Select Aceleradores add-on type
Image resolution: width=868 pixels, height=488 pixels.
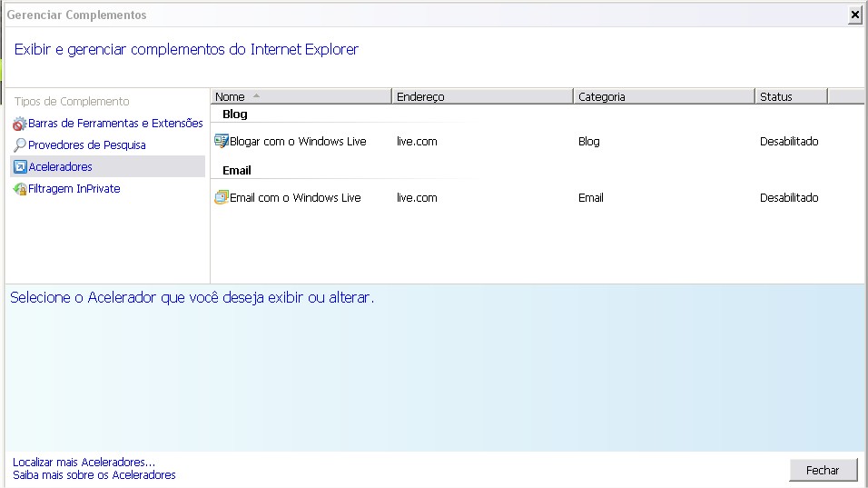108,166
